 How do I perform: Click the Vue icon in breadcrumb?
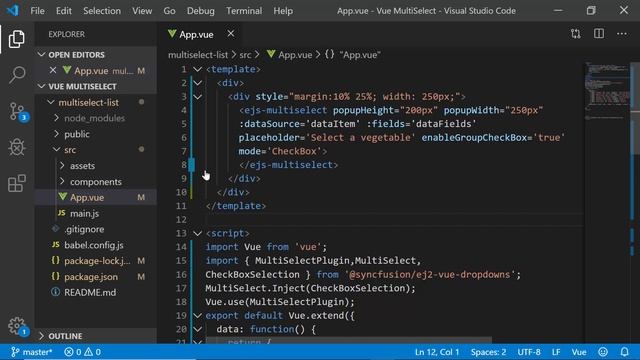point(271,54)
